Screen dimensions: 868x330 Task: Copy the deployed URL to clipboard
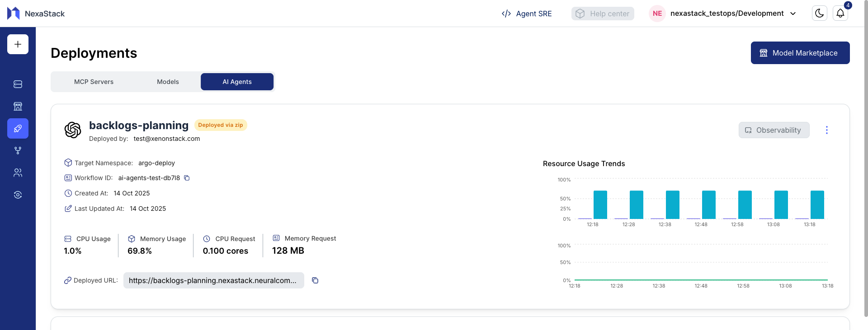[x=315, y=280]
